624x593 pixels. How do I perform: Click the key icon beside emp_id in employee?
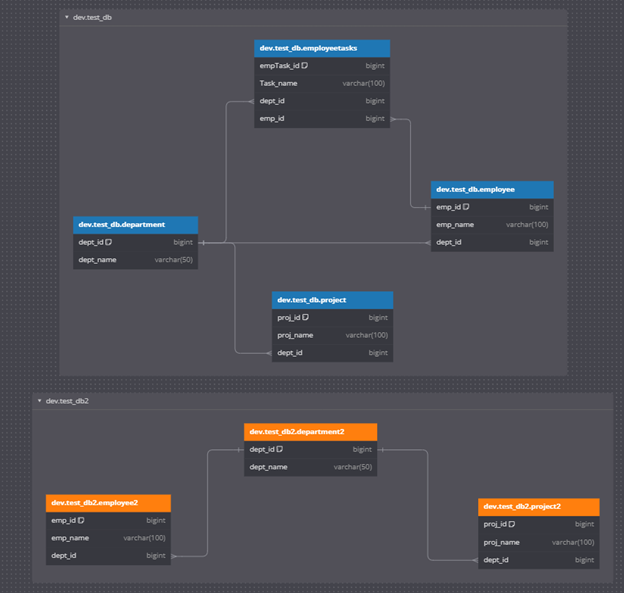[x=466, y=207]
